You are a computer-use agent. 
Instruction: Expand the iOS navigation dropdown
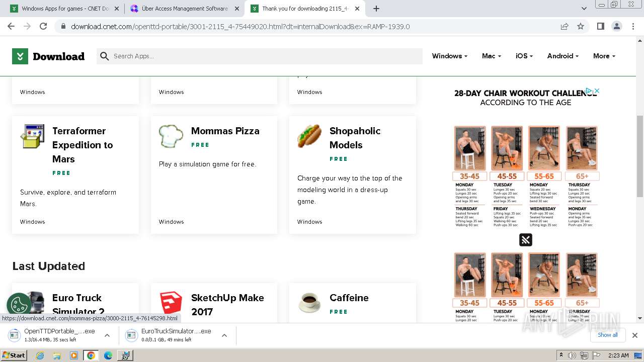[524, 56]
